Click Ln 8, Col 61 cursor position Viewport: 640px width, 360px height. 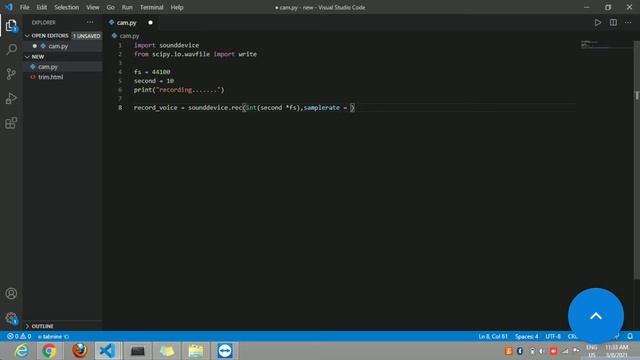point(493,336)
